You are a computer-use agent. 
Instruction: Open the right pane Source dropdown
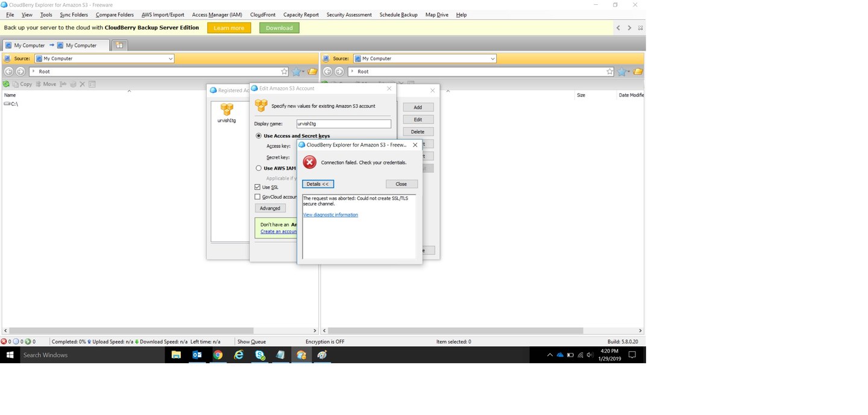[492, 59]
